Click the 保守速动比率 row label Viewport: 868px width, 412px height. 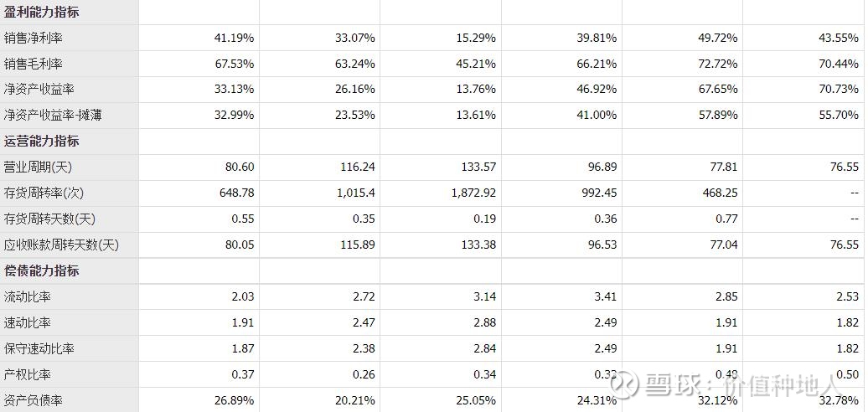(x=39, y=348)
